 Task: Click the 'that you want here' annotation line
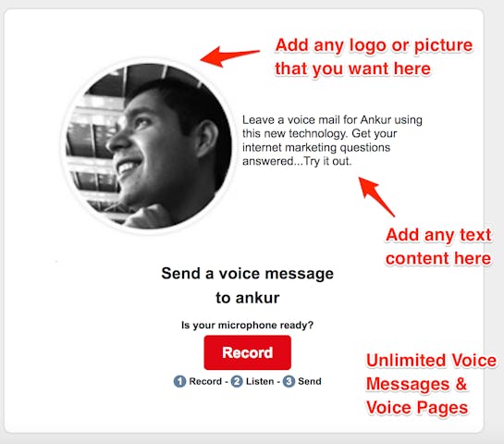click(352, 68)
